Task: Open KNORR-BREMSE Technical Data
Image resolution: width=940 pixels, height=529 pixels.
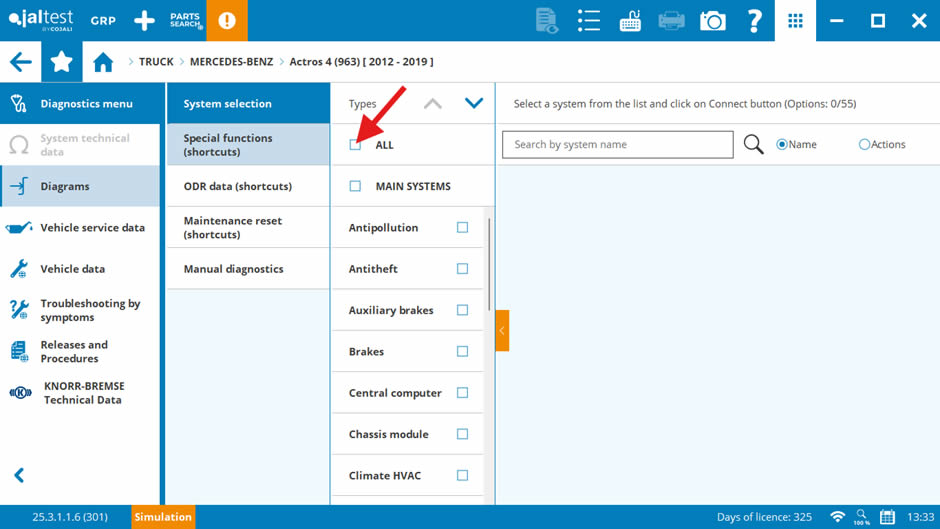Action: pyautogui.click(x=80, y=393)
